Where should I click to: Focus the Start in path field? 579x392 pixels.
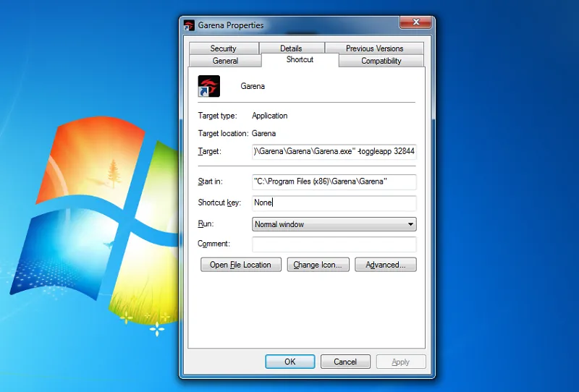pyautogui.click(x=334, y=182)
